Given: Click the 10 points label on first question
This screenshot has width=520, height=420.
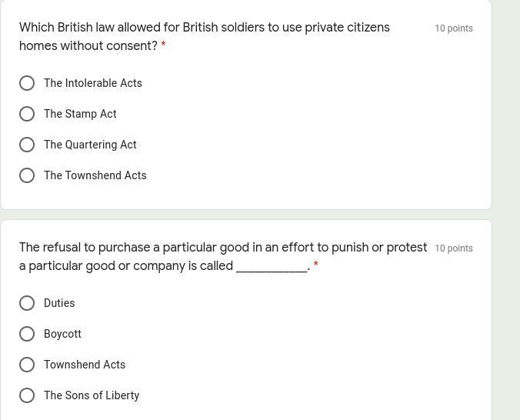Looking at the screenshot, I should click(454, 28).
